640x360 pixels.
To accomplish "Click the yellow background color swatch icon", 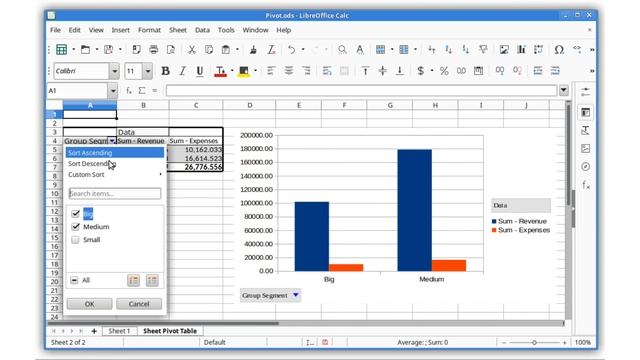I will 244,71.
